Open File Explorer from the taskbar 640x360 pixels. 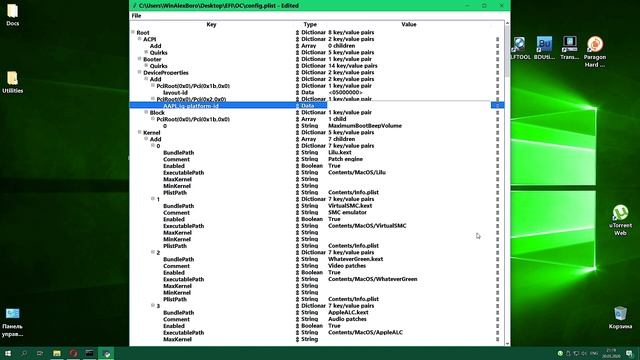click(57, 353)
